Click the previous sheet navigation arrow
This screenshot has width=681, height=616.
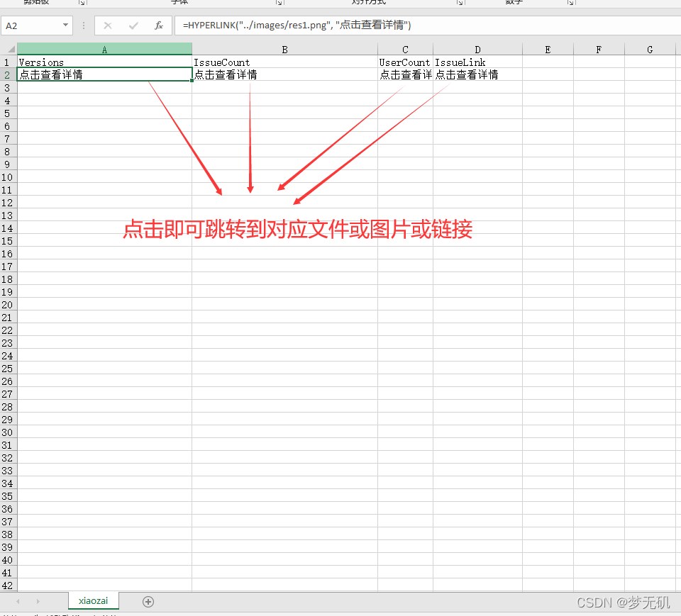[18, 602]
